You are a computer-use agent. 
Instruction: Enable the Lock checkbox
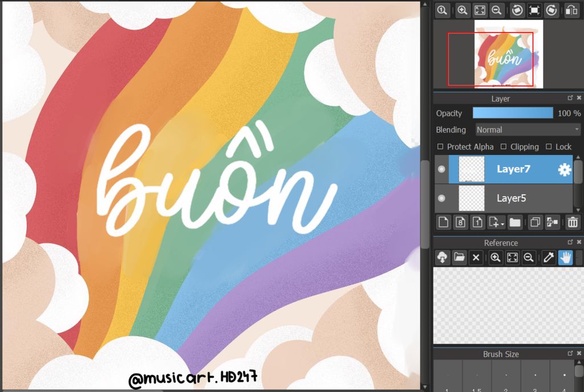(549, 146)
